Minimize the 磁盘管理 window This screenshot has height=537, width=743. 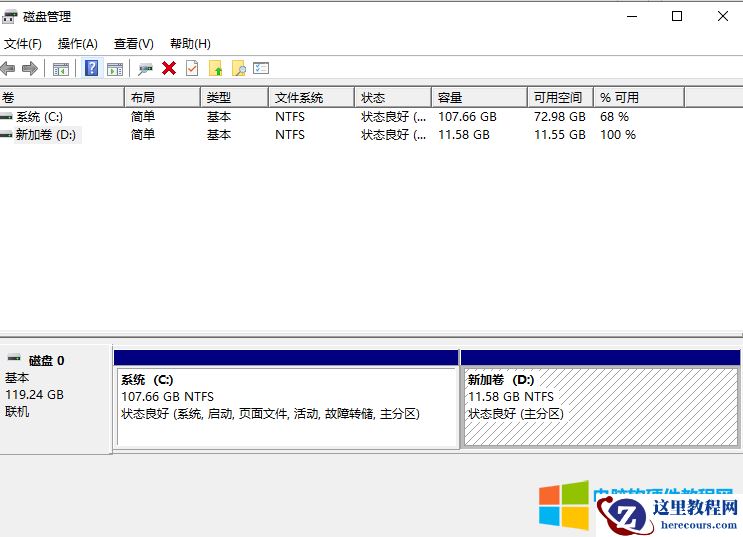(x=632, y=17)
